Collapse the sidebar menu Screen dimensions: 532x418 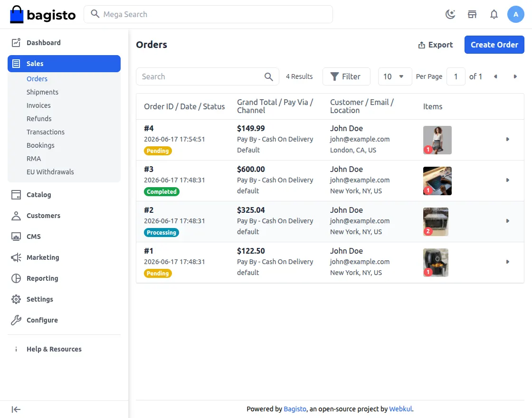pyautogui.click(x=16, y=409)
